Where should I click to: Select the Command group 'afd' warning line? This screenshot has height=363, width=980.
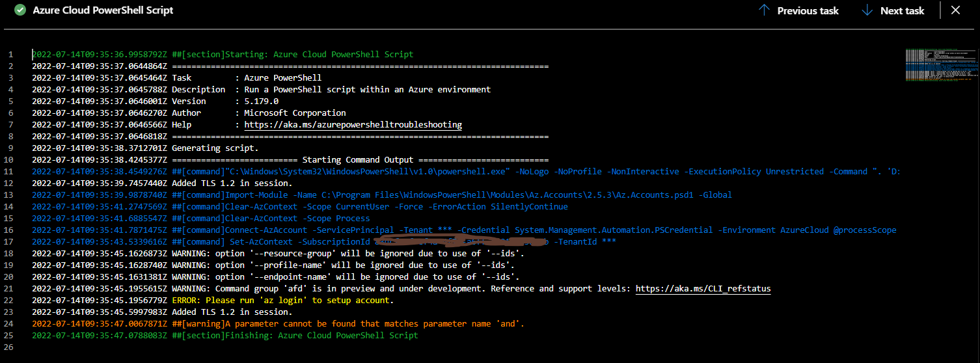point(402,288)
